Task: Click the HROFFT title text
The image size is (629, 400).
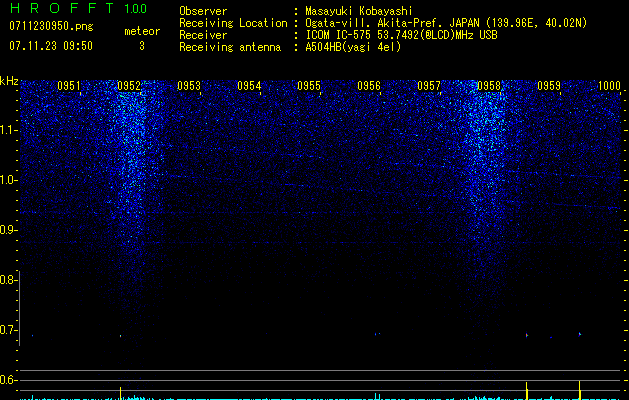Action: pos(62,8)
